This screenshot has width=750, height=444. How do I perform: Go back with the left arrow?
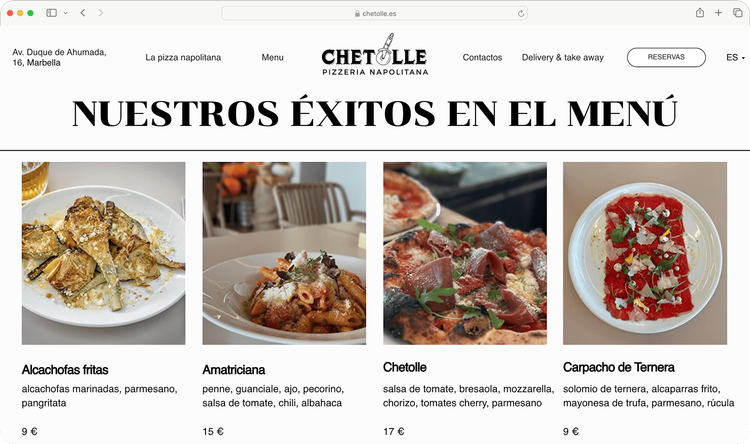pyautogui.click(x=83, y=13)
